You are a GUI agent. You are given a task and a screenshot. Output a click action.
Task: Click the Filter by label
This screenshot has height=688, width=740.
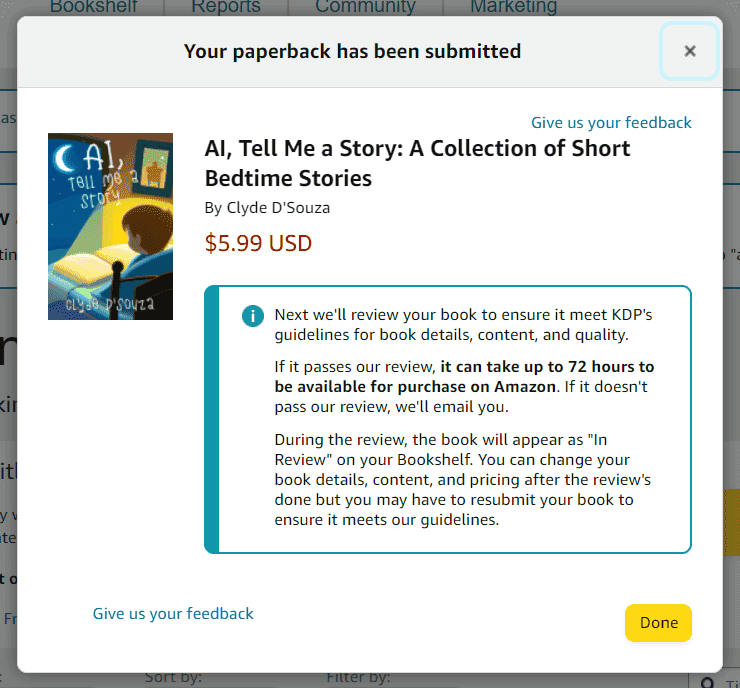tap(358, 678)
